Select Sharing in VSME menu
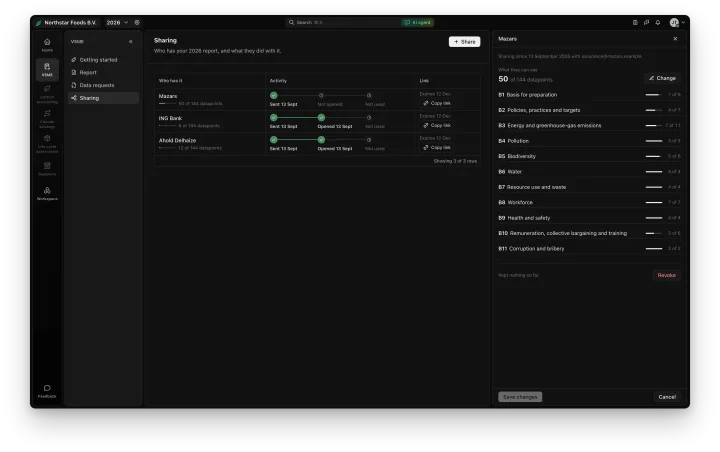Screen dimensions: 720x452 point(103,98)
